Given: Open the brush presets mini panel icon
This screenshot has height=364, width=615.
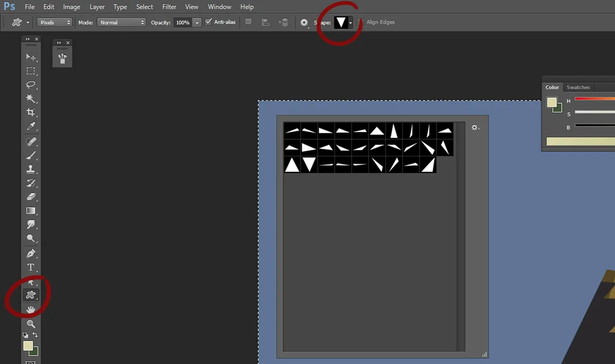Looking at the screenshot, I should pos(62,58).
